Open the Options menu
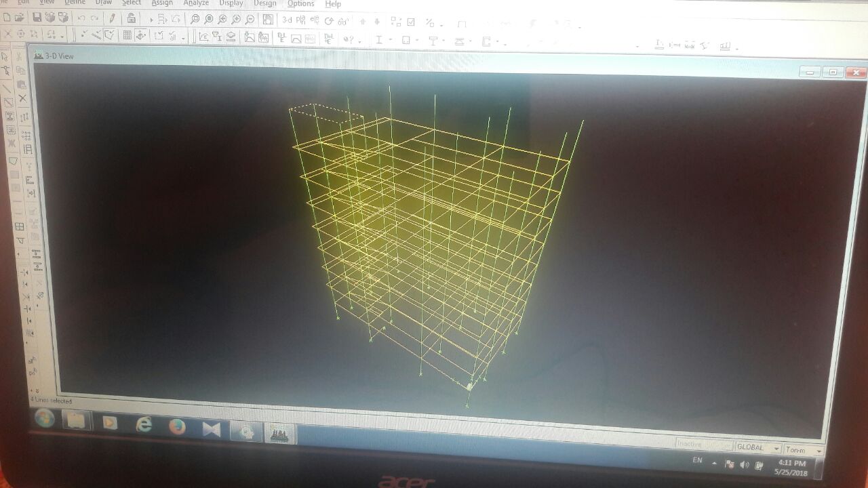The height and width of the screenshot is (488, 868). pos(300,3)
